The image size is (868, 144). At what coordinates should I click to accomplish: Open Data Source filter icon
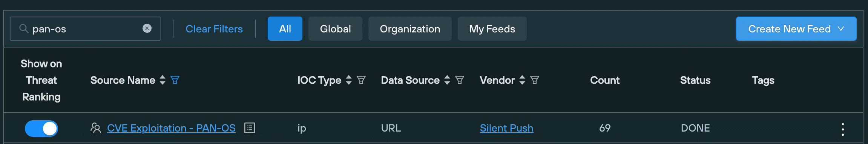tap(460, 80)
